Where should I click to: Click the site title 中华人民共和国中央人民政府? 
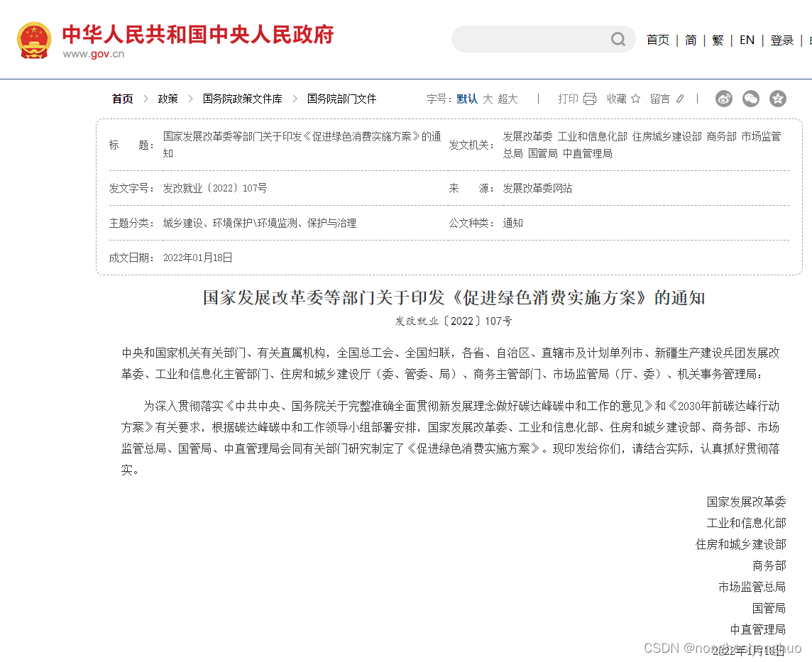(198, 35)
